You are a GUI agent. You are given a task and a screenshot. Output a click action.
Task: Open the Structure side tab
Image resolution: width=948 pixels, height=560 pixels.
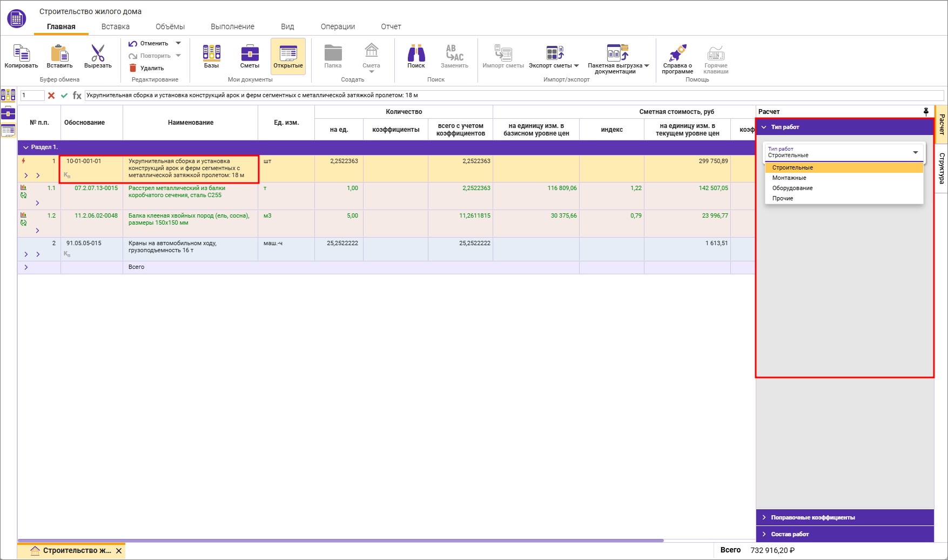942,168
